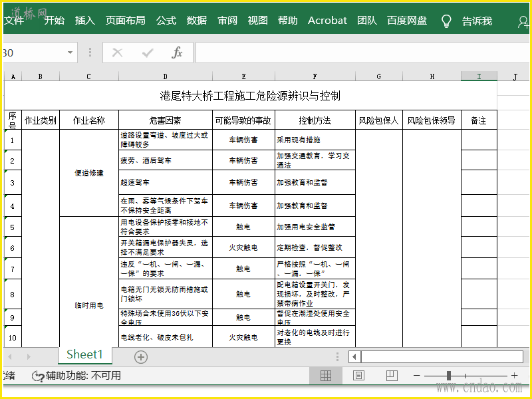Click the horizontal scrollbar left arrow
This screenshot has width=532, height=399.
point(354,356)
